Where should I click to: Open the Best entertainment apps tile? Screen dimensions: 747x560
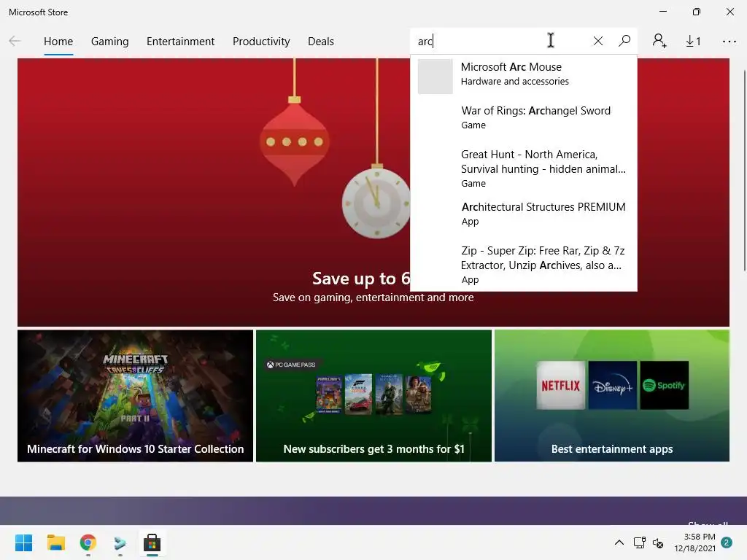[x=612, y=396]
